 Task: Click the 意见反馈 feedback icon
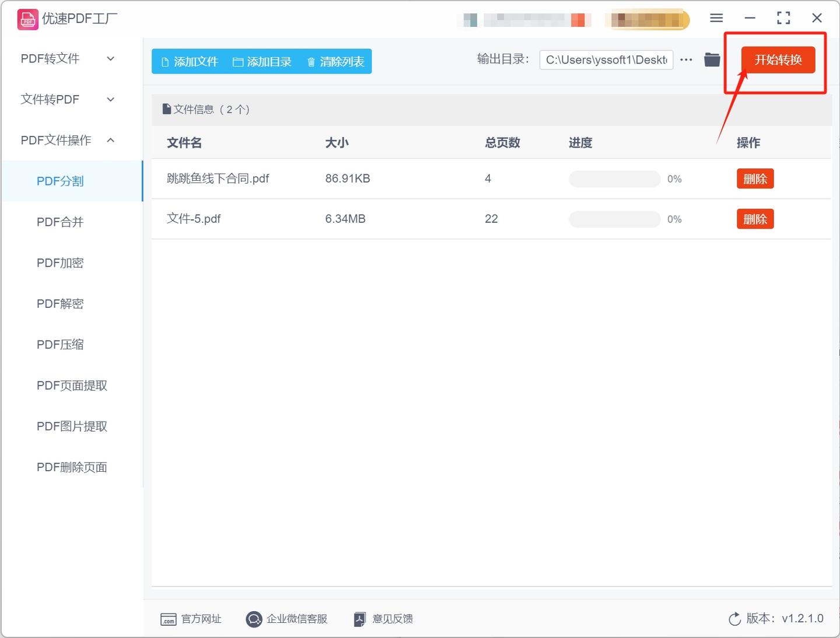point(360,619)
